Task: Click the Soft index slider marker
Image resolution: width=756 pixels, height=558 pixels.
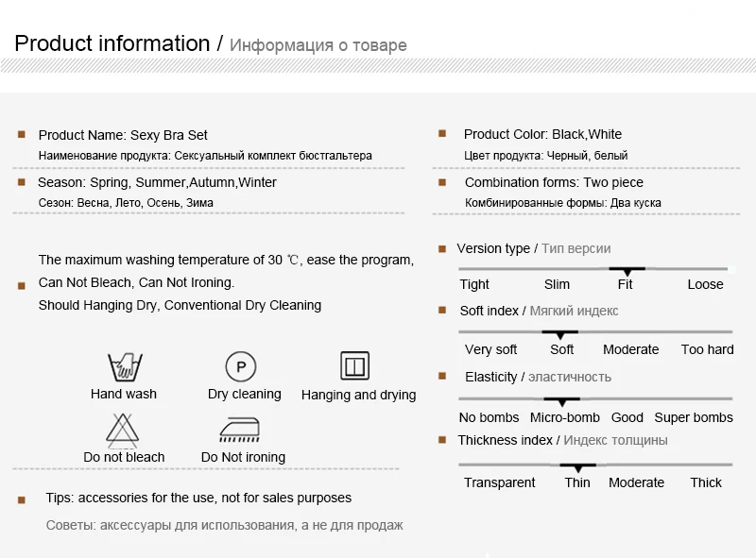Action: click(559, 334)
